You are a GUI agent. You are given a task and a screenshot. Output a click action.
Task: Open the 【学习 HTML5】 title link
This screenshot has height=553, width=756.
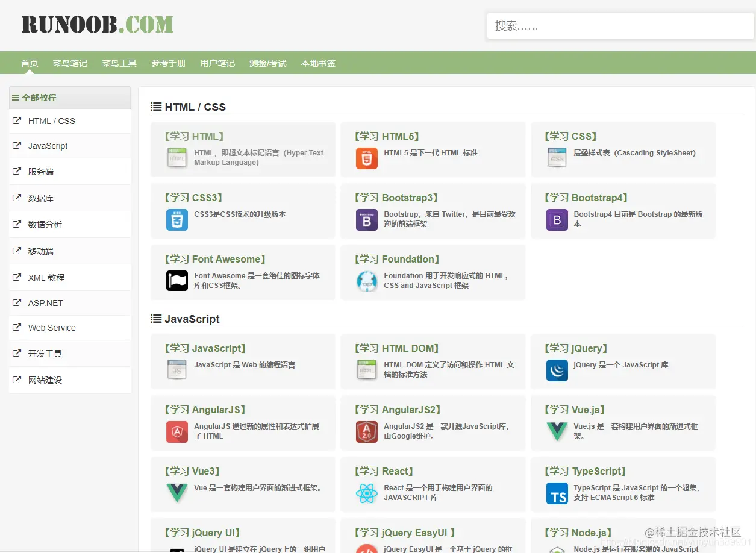(x=387, y=136)
